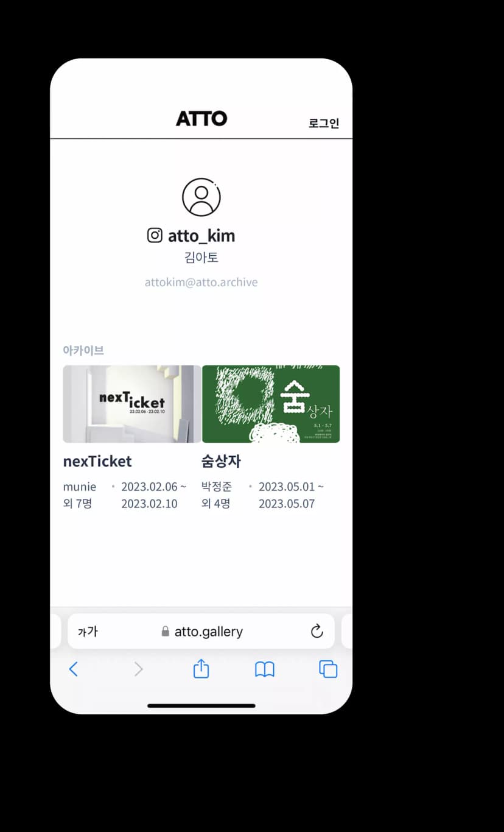Screen dimensions: 504x832
Task: Tap the Safari forward arrow
Action: pos(139,669)
